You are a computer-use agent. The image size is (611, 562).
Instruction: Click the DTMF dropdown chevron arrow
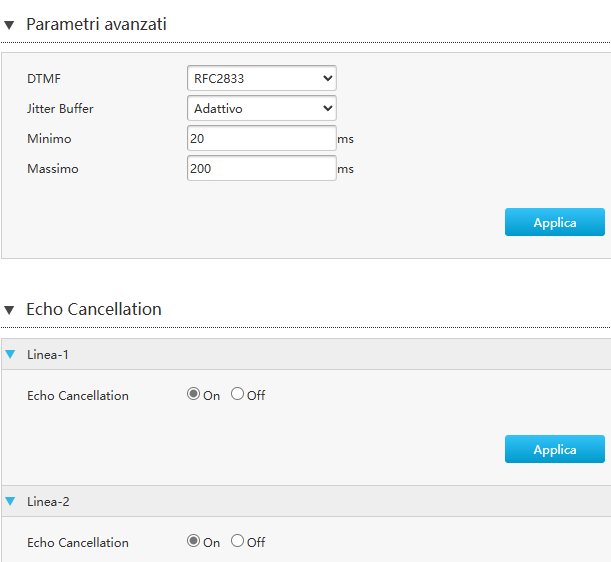(328, 78)
